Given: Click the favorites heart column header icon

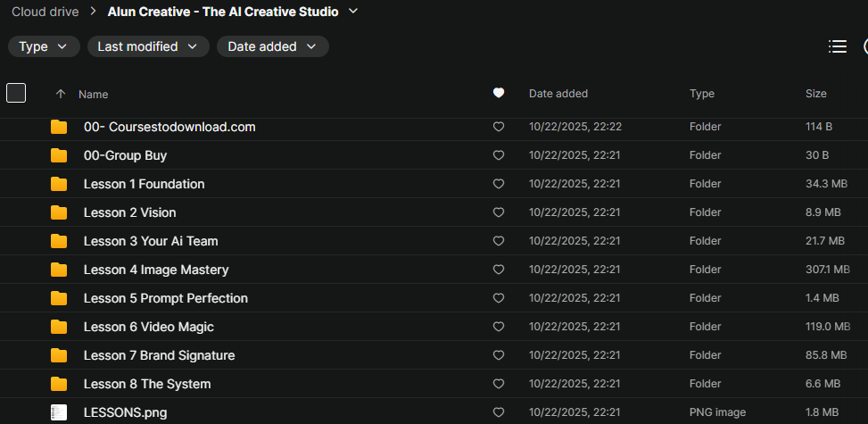Looking at the screenshot, I should [x=499, y=93].
